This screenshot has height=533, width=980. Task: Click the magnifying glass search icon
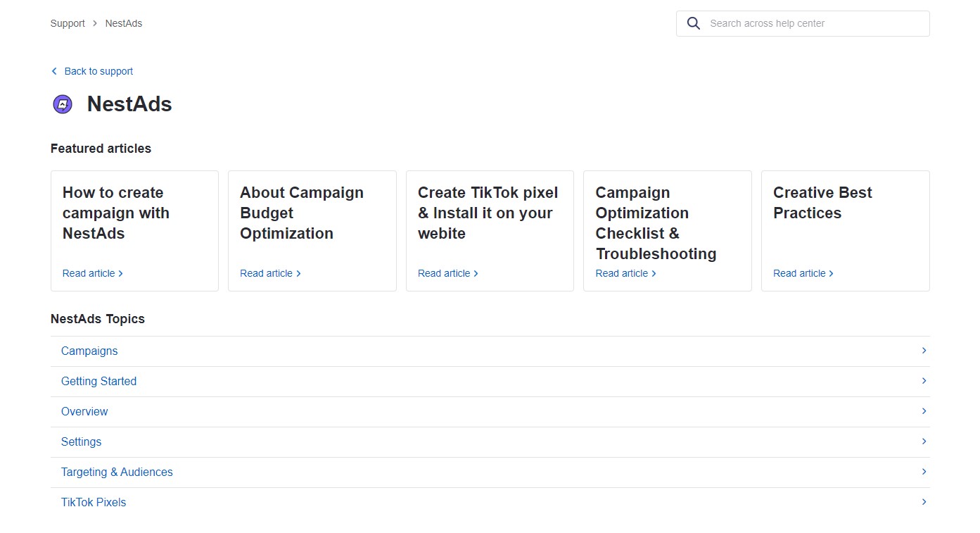[x=694, y=23]
